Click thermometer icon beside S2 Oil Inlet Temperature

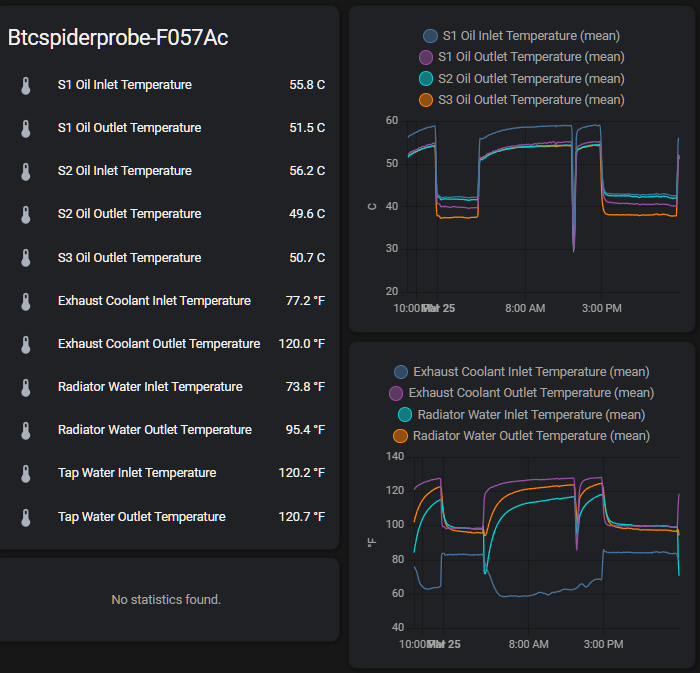point(26,172)
